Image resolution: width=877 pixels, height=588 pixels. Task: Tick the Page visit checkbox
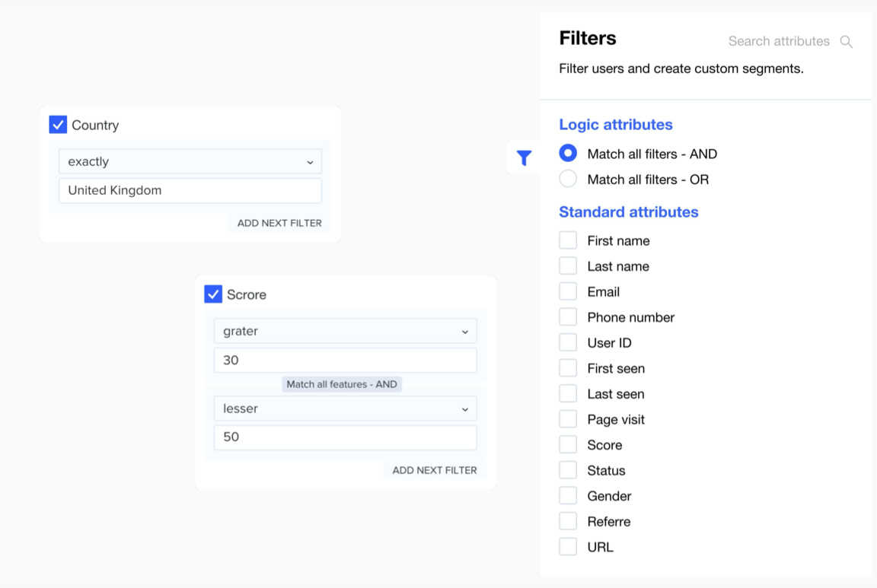568,419
